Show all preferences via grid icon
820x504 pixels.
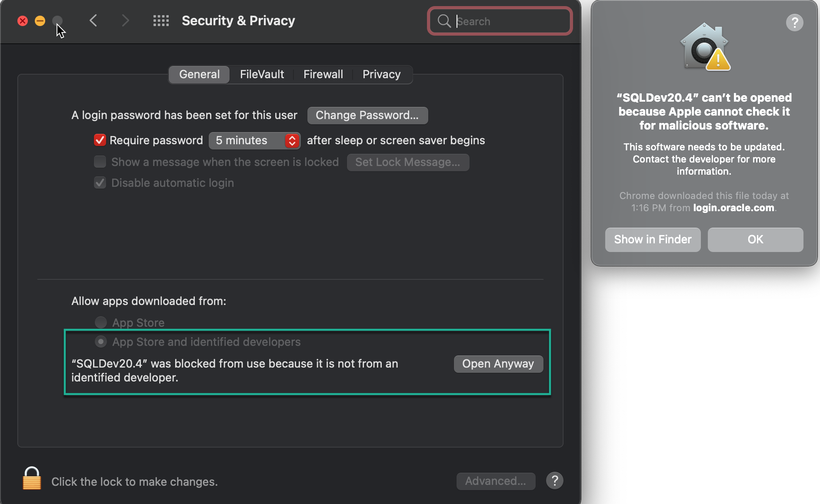coord(161,20)
